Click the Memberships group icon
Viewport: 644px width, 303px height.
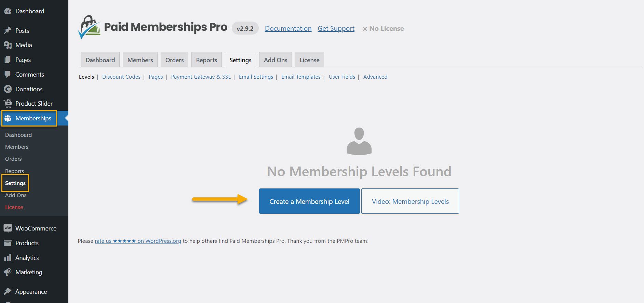pos(8,118)
